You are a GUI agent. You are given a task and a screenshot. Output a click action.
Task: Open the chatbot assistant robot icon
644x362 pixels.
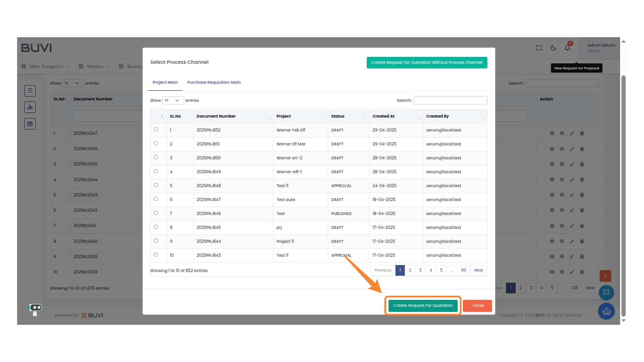606,311
